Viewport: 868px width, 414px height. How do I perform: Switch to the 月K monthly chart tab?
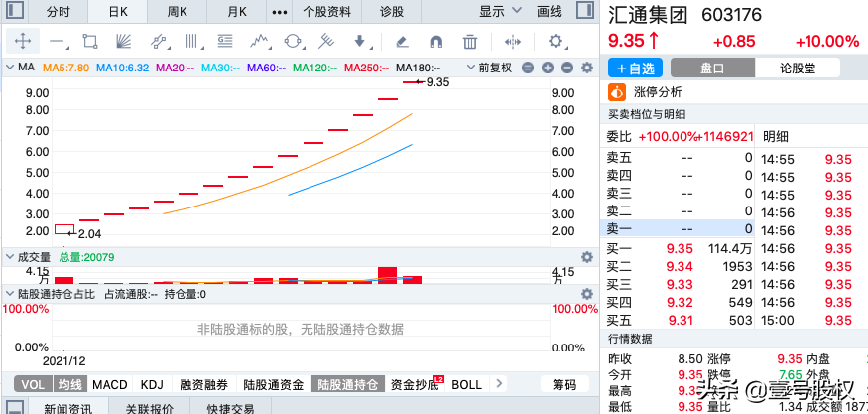237,11
